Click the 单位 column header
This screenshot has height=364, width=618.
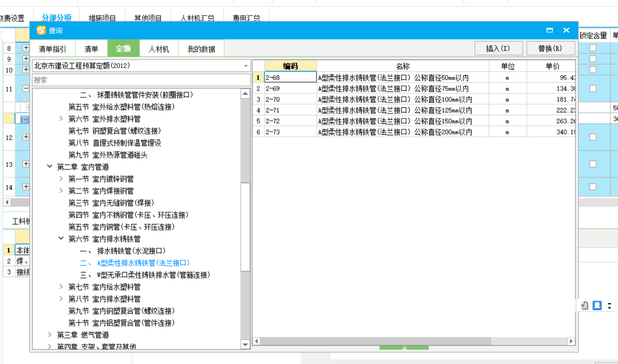pyautogui.click(x=508, y=66)
